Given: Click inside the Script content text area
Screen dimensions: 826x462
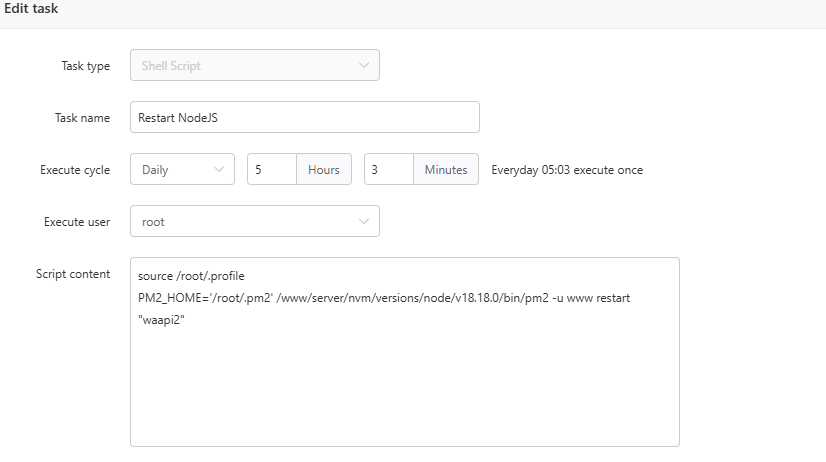Looking at the screenshot, I should coord(405,390).
